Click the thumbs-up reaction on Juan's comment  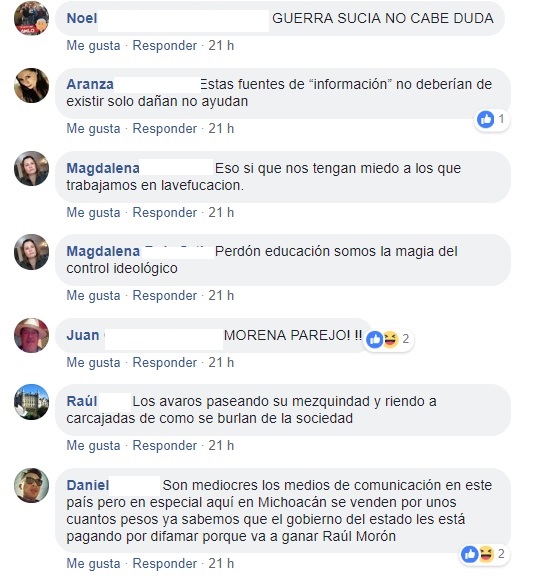(x=375, y=339)
